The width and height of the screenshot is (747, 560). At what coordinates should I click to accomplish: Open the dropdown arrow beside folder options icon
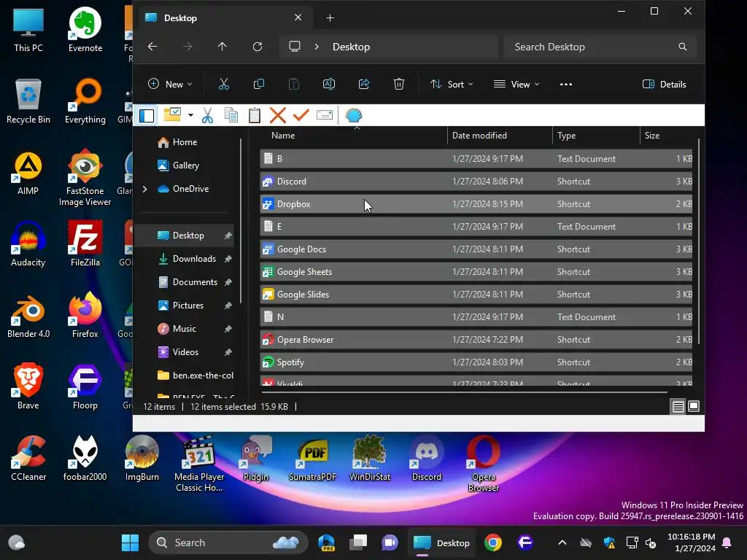point(190,115)
